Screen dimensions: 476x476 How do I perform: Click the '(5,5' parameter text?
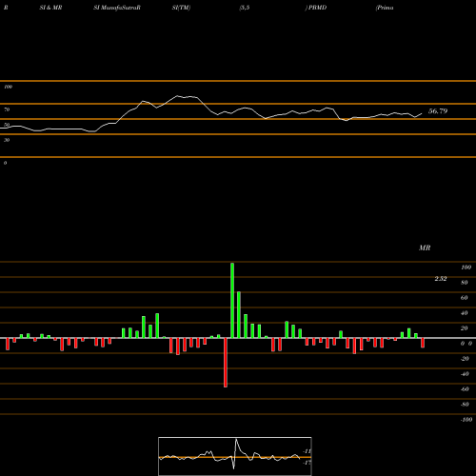click(x=245, y=8)
